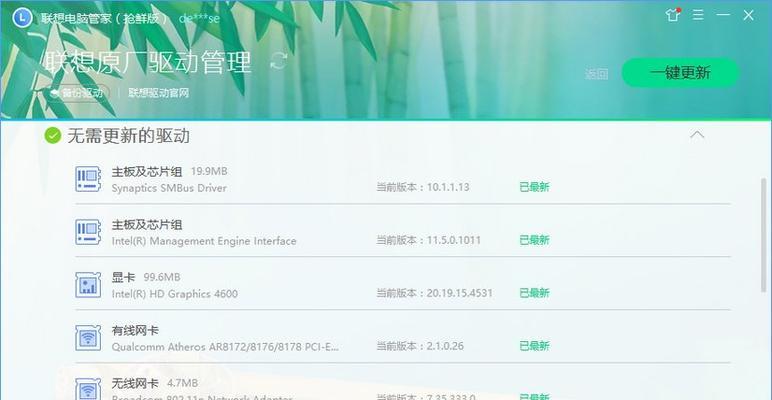772x400 pixels.
Task: Click the 无线网卡 heading
Action: (135, 383)
